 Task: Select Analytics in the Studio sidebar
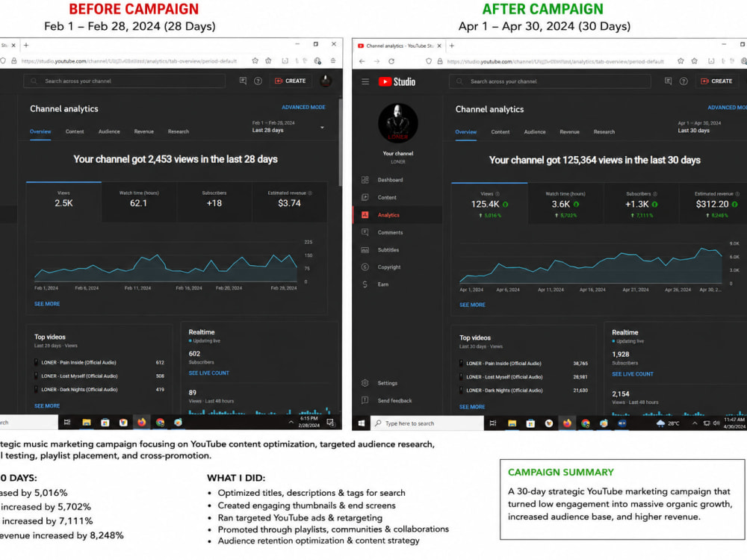point(397,215)
